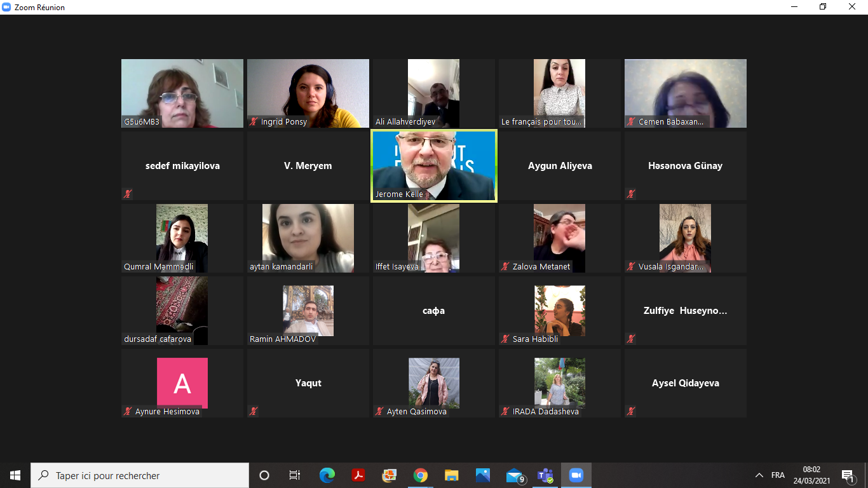This screenshot has width=868, height=488.
Task: Expand hidden system tray icons chevron
Action: pos(759,475)
